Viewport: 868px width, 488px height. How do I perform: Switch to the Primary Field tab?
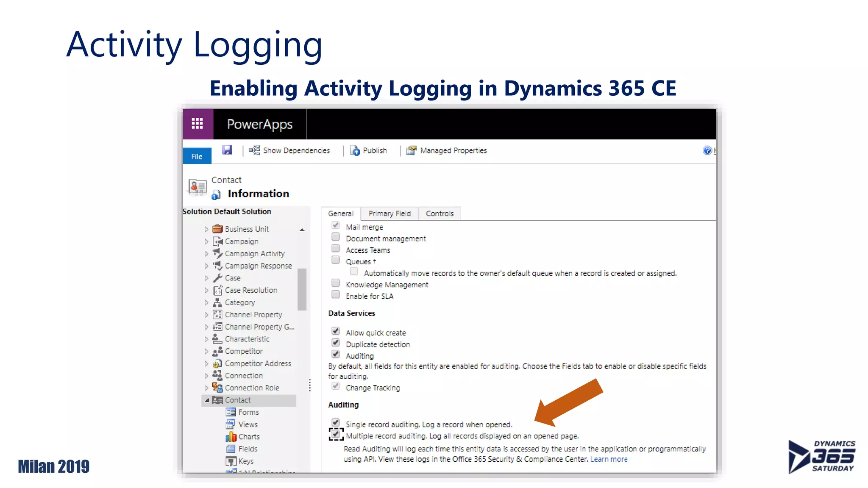point(389,213)
